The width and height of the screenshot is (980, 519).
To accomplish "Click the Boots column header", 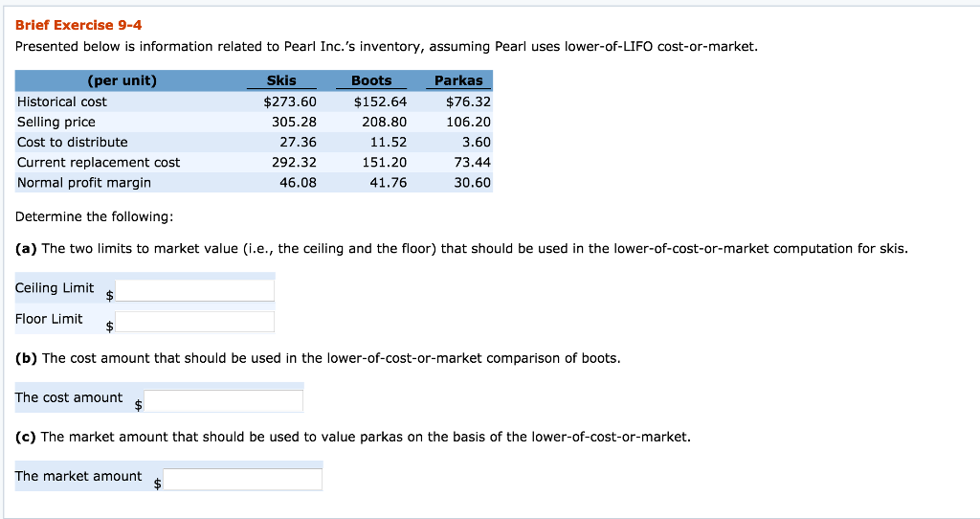I will coord(371,80).
